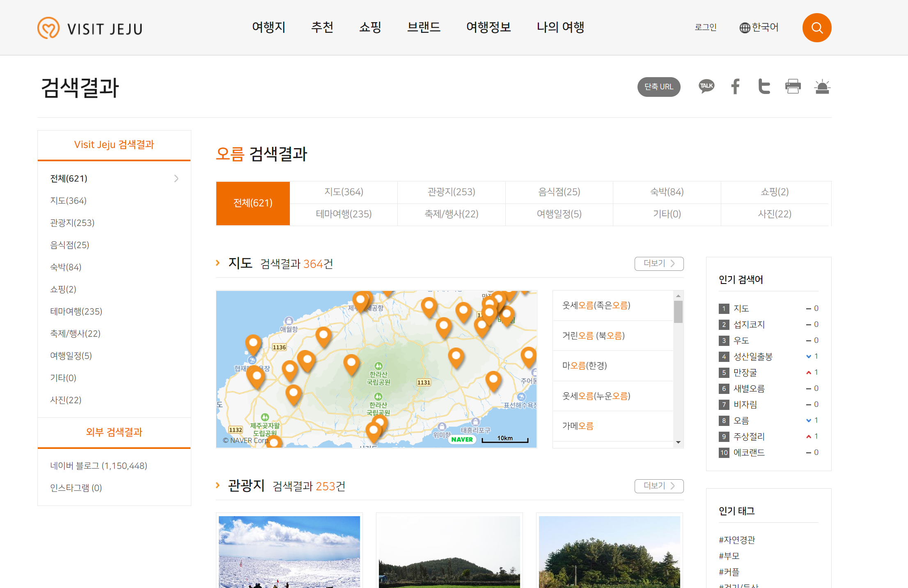908x588 pixels.
Task: Select the 관광지(253) result tab
Action: (x=451, y=192)
